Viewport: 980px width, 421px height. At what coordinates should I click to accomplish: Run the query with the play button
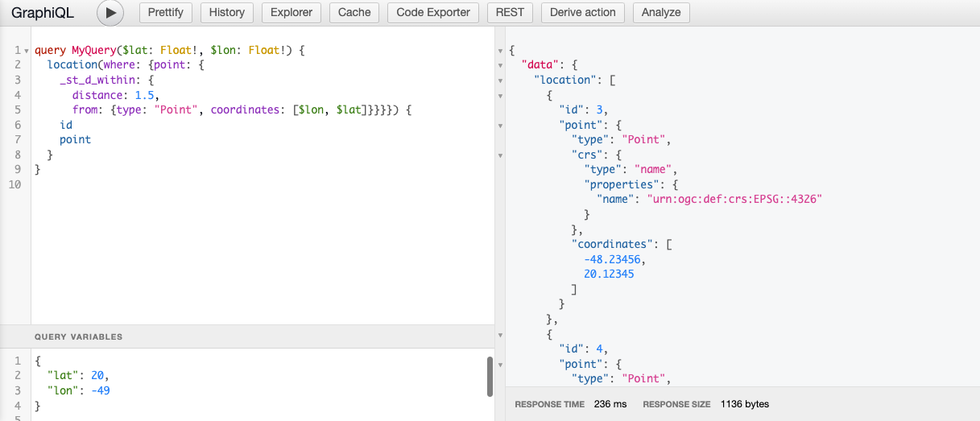pos(110,13)
